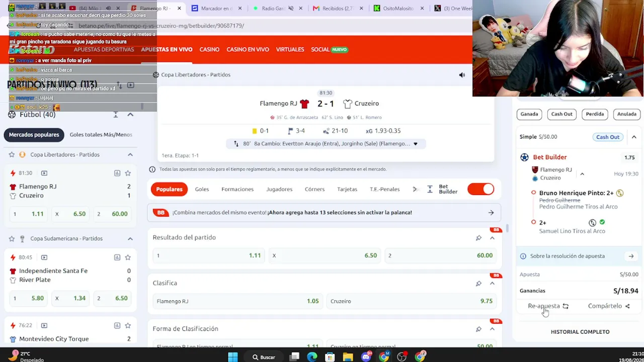Click the swap icon next to Bruno Henrique Pinto
The height and width of the screenshot is (362, 644).
[620, 193]
